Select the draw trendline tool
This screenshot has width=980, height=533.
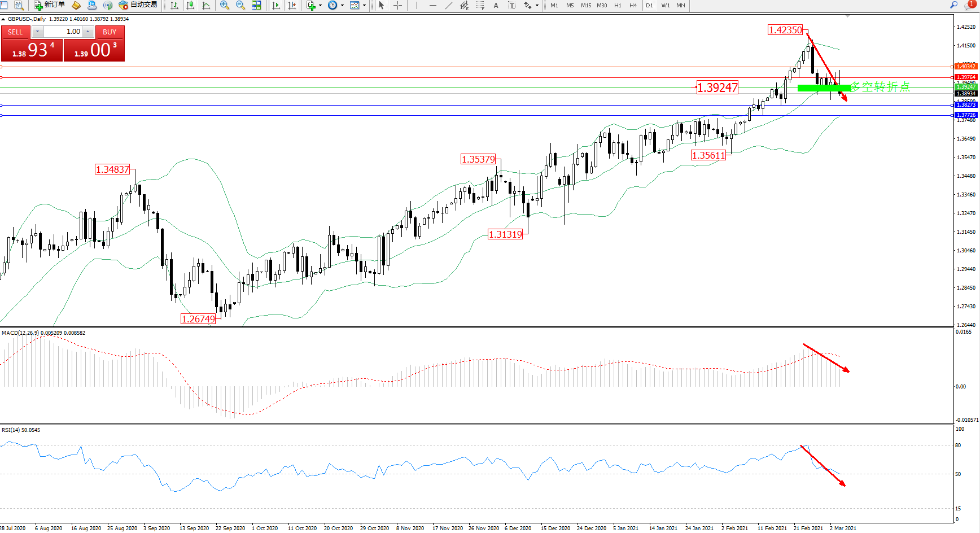coord(449,5)
